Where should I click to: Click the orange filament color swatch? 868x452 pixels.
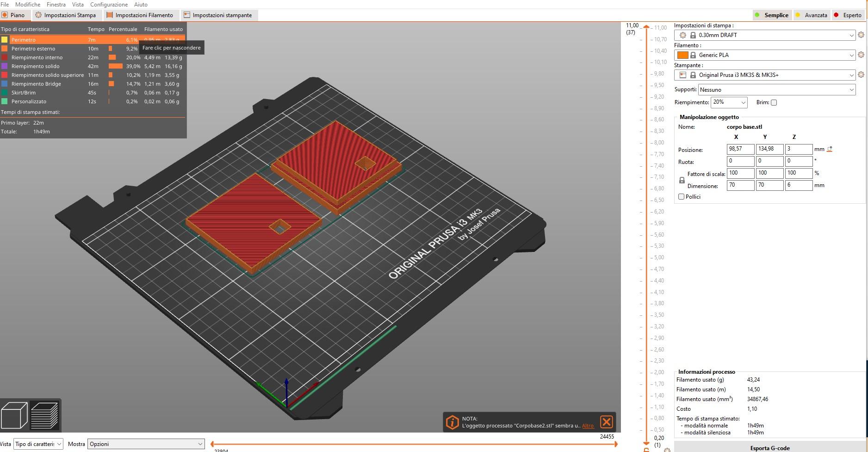[682, 55]
